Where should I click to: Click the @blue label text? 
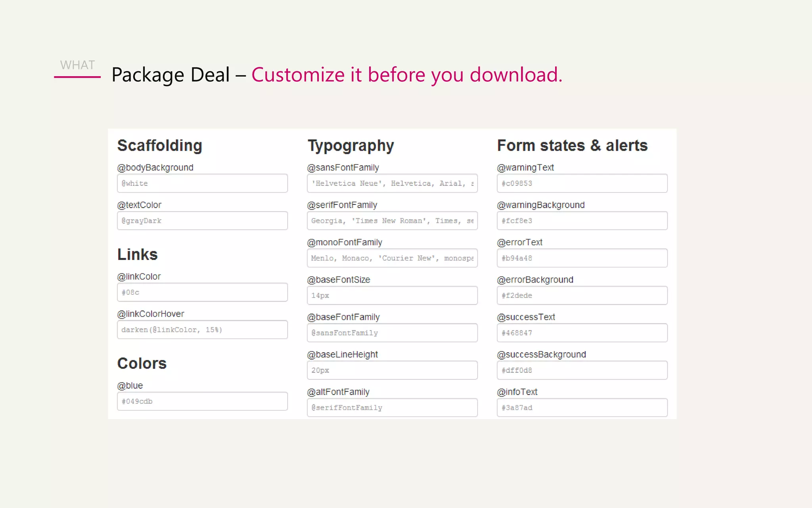coord(130,385)
